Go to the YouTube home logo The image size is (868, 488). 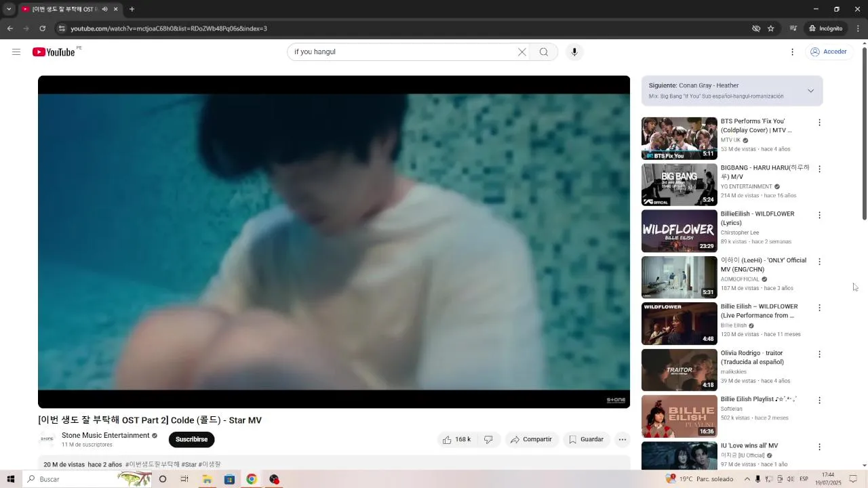click(54, 52)
